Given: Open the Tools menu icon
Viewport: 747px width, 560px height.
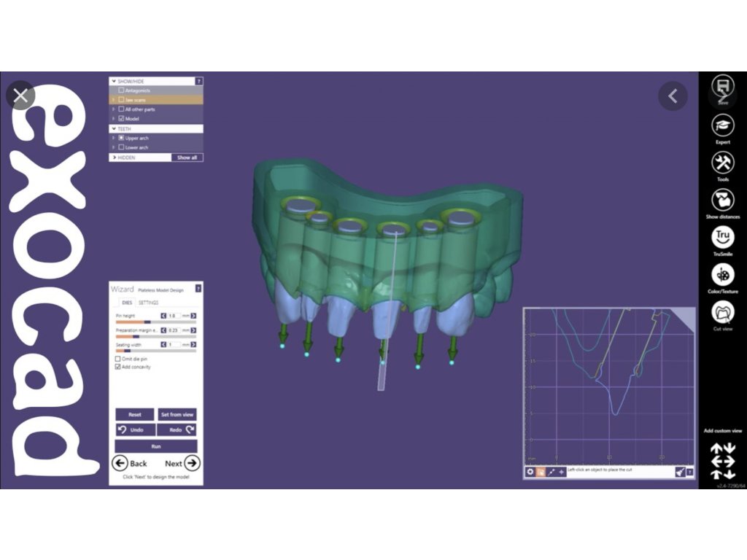Looking at the screenshot, I should pyautogui.click(x=723, y=163).
